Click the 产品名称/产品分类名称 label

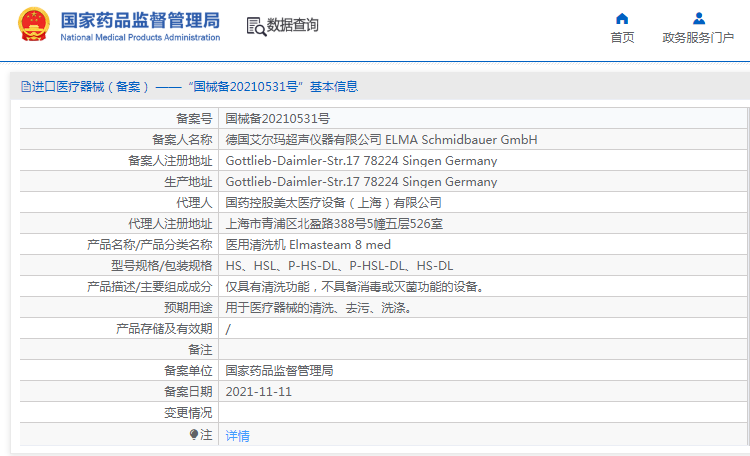(149, 245)
